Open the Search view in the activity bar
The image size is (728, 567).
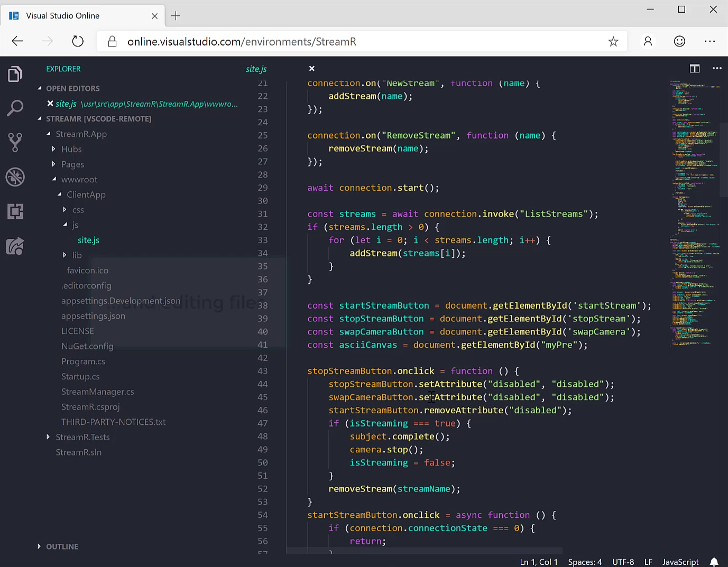pos(15,108)
